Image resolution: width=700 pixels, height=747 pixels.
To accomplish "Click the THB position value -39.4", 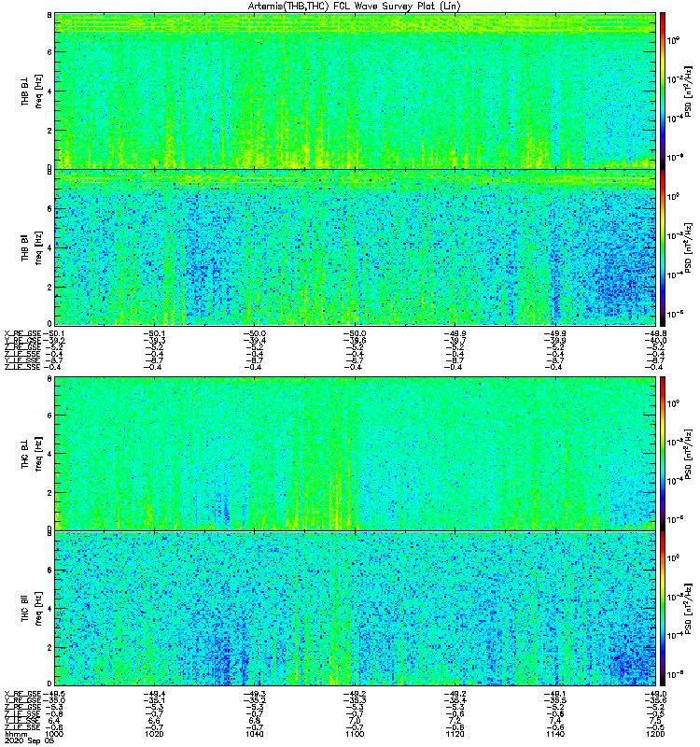I will 254,340.
